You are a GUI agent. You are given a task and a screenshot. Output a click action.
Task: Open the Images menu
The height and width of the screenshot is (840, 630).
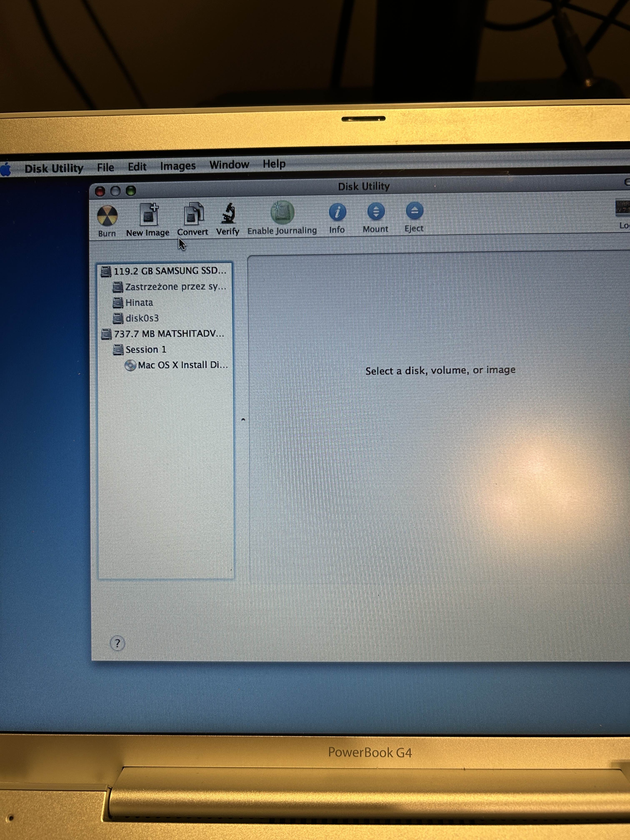pyautogui.click(x=178, y=166)
